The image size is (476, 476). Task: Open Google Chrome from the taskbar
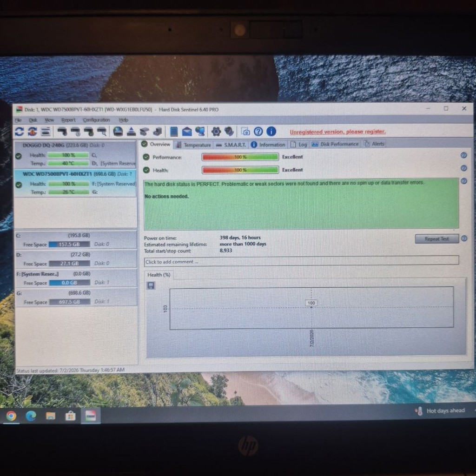click(x=11, y=416)
